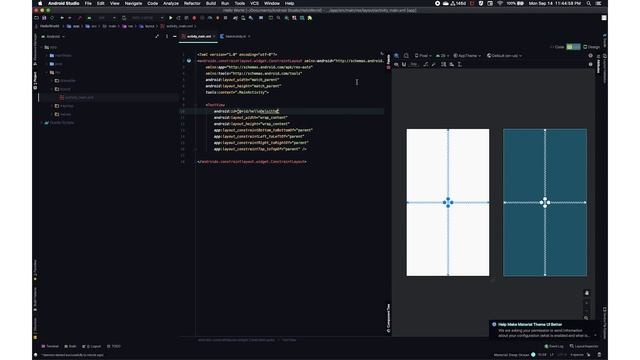The height and width of the screenshot is (360, 640).
Task: Toggle autoconnect magnet icon
Action: tap(404, 64)
